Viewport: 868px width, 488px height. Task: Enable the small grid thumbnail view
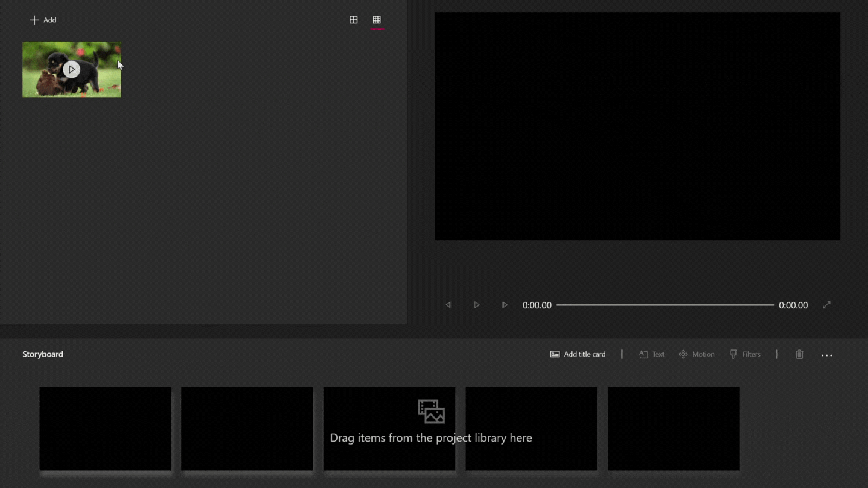pos(377,19)
